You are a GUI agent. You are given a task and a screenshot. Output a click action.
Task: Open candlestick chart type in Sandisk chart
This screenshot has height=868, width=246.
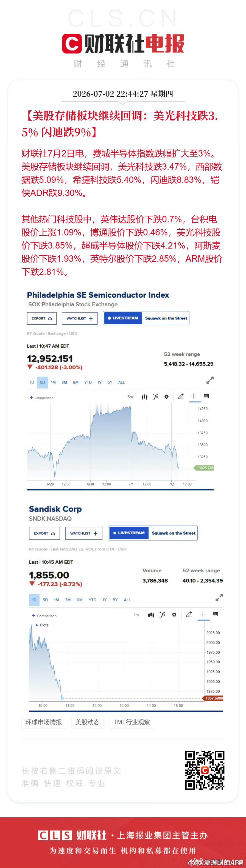point(152,615)
